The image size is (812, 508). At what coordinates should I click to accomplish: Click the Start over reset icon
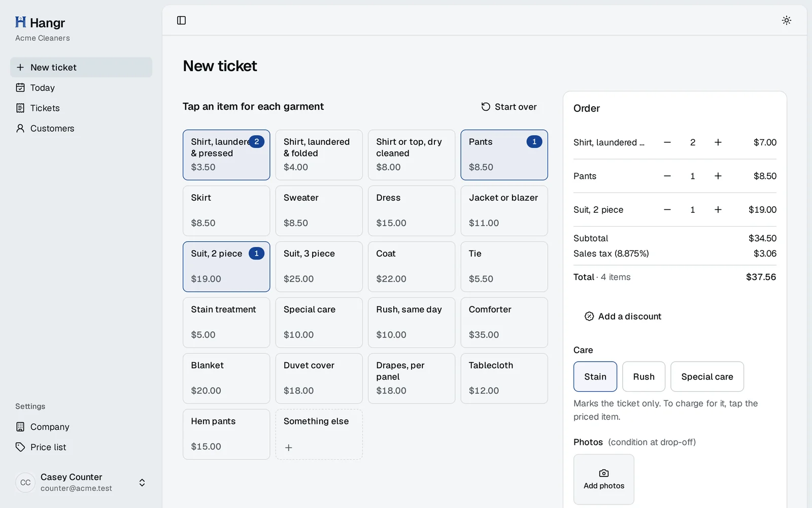(486, 107)
